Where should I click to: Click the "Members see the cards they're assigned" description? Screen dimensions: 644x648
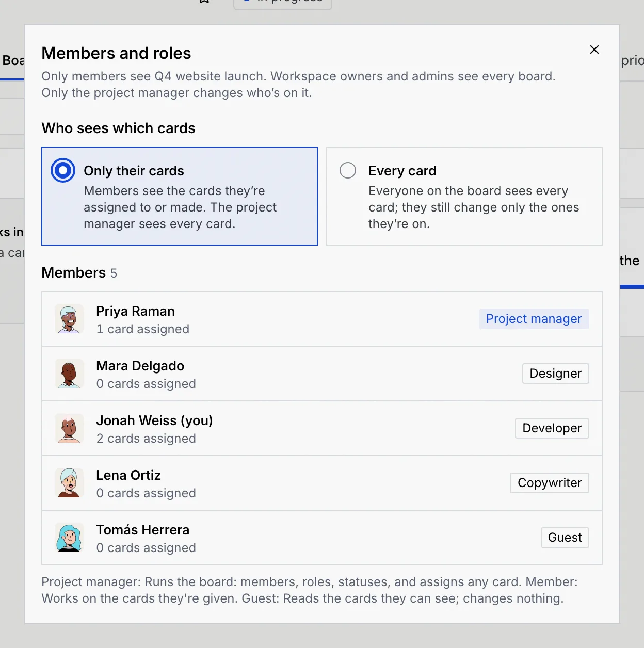(x=180, y=207)
